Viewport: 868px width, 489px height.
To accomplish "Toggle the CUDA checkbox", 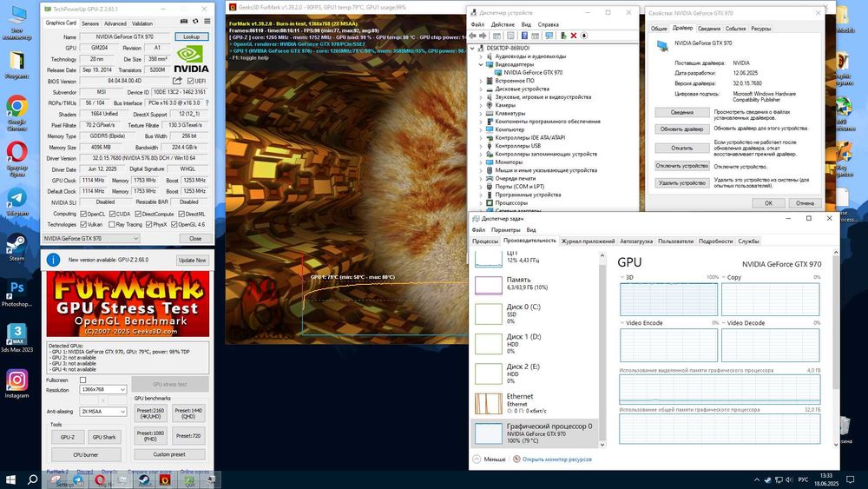I will pyautogui.click(x=112, y=214).
